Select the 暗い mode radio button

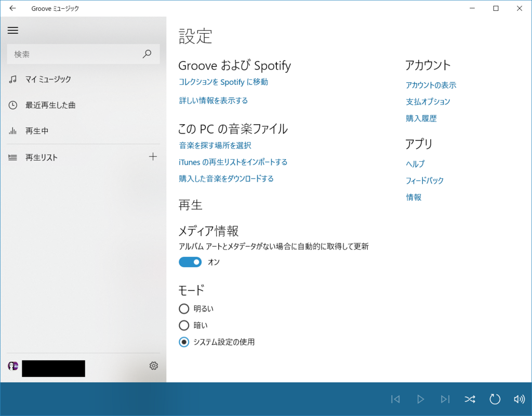coord(184,326)
